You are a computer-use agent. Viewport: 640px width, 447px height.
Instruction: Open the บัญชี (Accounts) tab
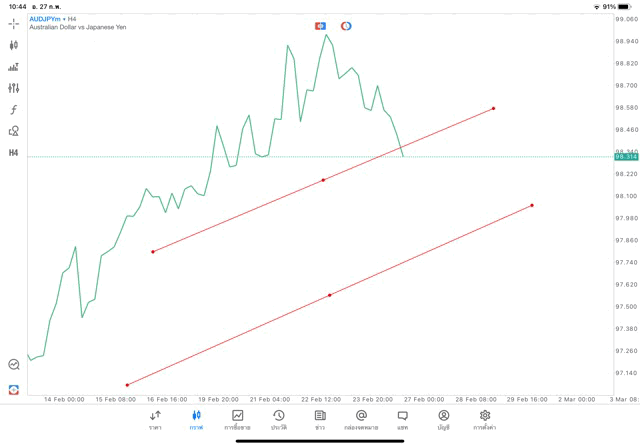point(443,420)
